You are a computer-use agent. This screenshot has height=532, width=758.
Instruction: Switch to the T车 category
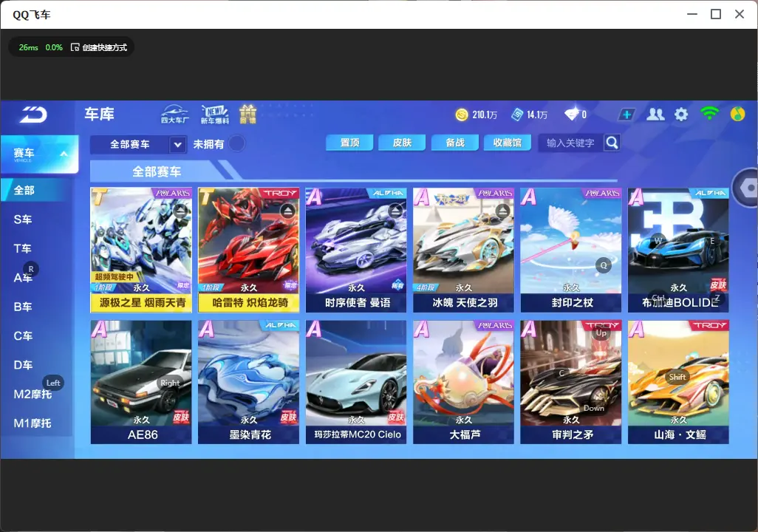click(x=23, y=248)
